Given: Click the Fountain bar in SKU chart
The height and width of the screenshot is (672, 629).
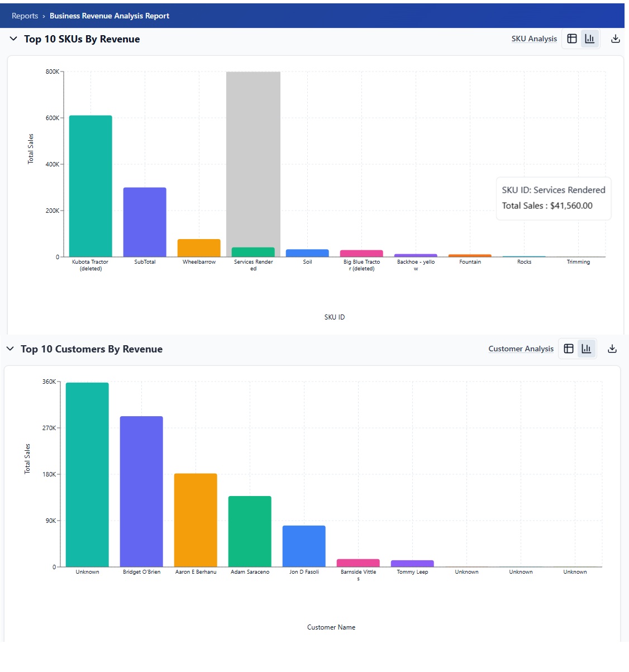Looking at the screenshot, I should pyautogui.click(x=470, y=256).
